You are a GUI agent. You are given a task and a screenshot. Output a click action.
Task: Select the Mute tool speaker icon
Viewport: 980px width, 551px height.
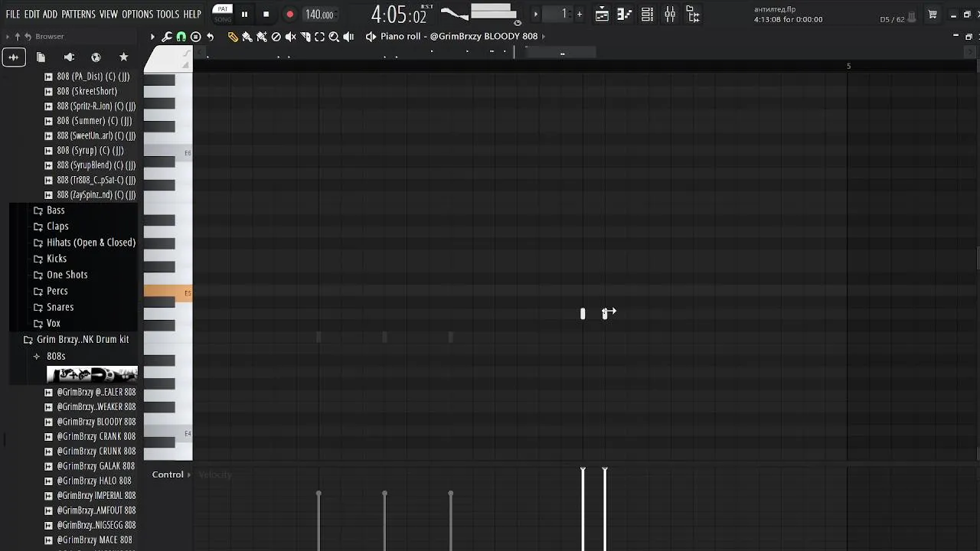coord(291,37)
